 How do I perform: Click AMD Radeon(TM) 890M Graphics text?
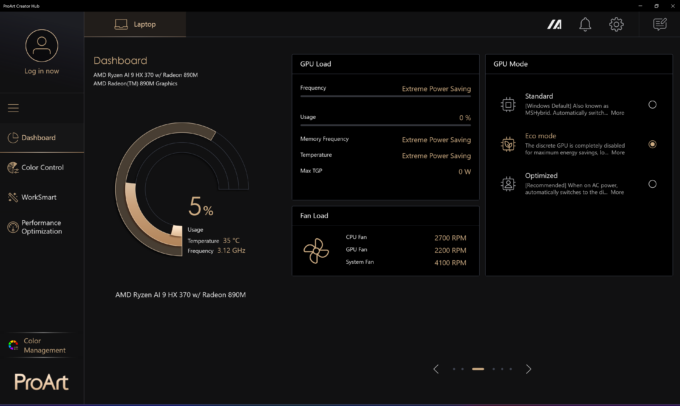click(135, 84)
